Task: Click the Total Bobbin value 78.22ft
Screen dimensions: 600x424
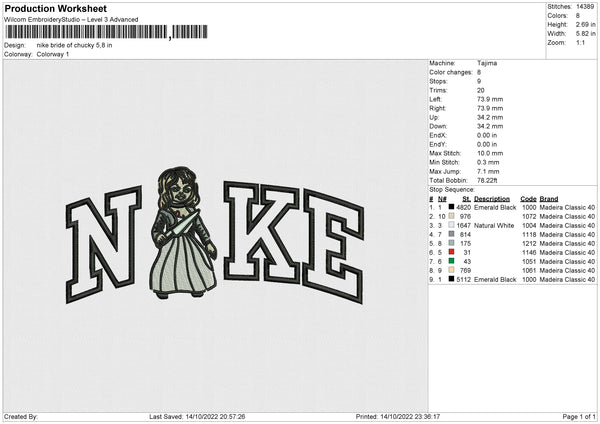Action: point(487,180)
